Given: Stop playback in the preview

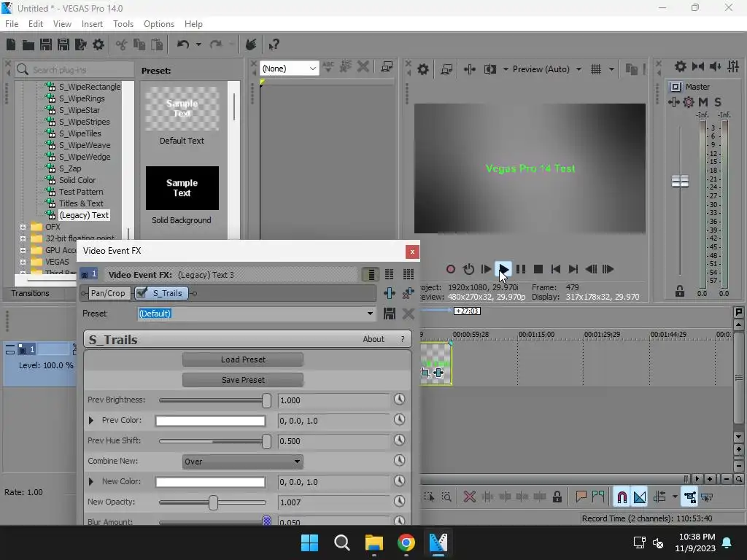Looking at the screenshot, I should [x=538, y=270].
